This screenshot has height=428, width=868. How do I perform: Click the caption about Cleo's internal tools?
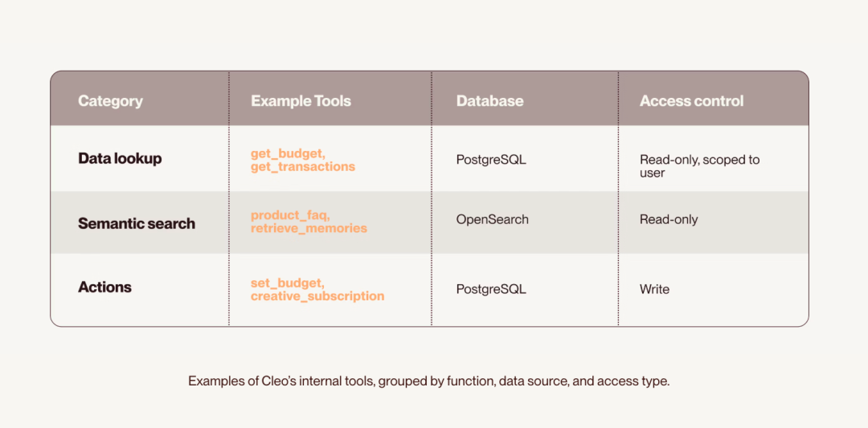click(x=428, y=382)
